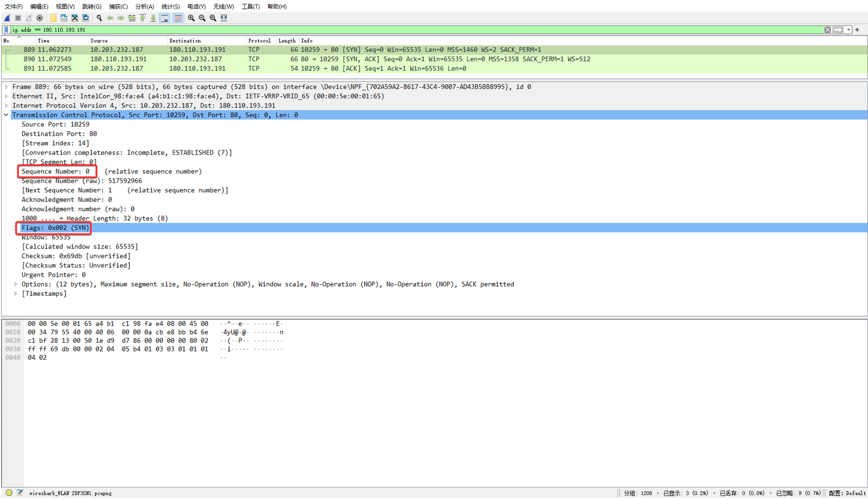Toggle packet list colorization
The image size is (868, 500).
coord(178,18)
